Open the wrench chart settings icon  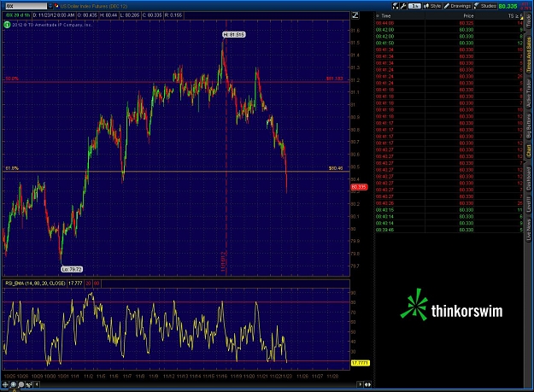[x=403, y=6]
